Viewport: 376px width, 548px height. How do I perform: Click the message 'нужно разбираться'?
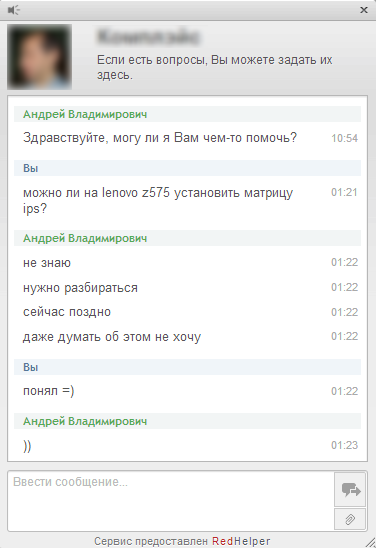pyautogui.click(x=80, y=288)
